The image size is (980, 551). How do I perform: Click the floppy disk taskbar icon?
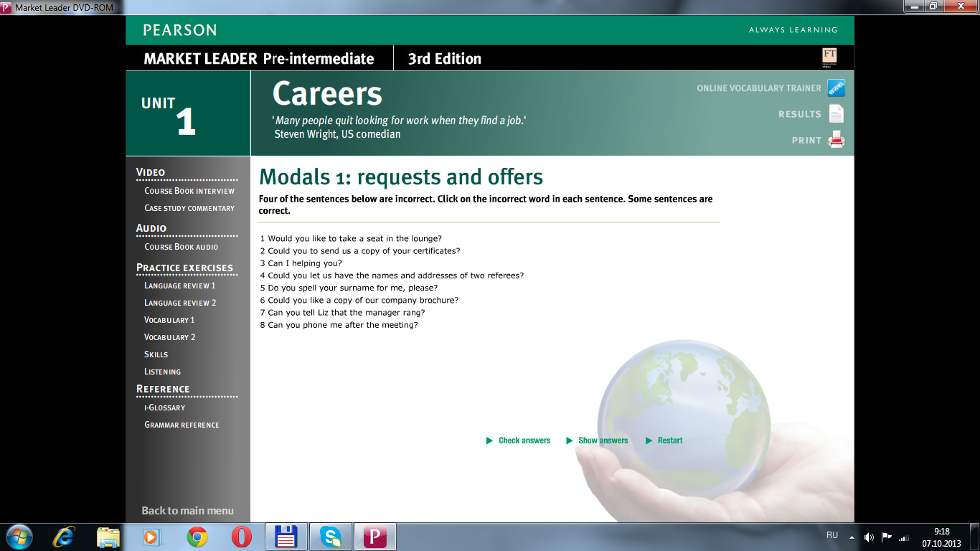[x=286, y=537]
